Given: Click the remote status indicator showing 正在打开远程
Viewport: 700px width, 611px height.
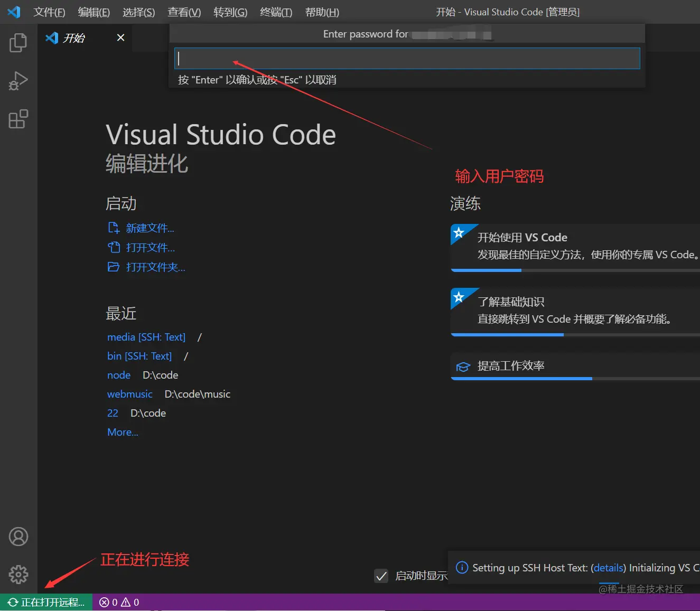Looking at the screenshot, I should point(46,602).
